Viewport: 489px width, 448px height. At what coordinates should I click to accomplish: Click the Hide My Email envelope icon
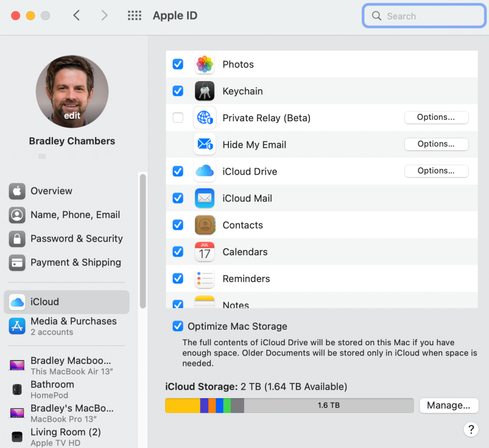204,144
